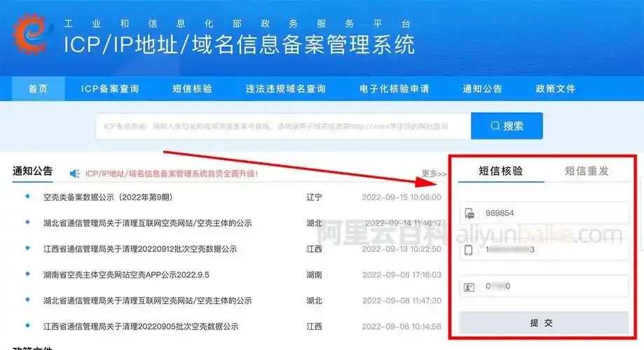Open 违法违规域名查询 menu item

pyautogui.click(x=286, y=89)
